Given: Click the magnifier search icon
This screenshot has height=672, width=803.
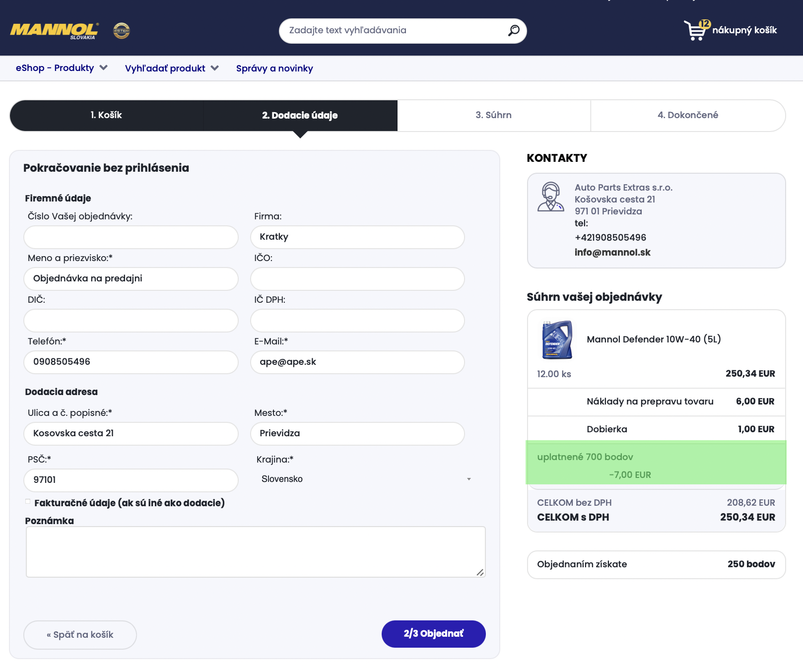Looking at the screenshot, I should point(514,31).
